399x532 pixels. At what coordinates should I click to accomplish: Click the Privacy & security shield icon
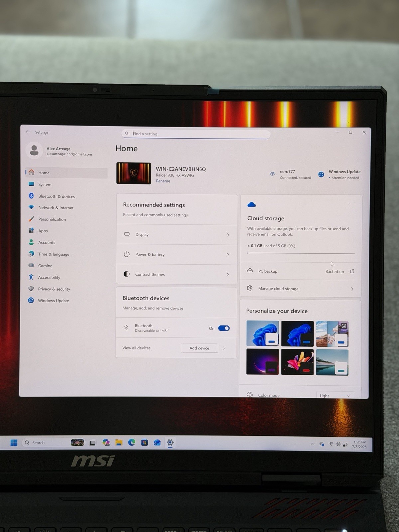(x=31, y=289)
